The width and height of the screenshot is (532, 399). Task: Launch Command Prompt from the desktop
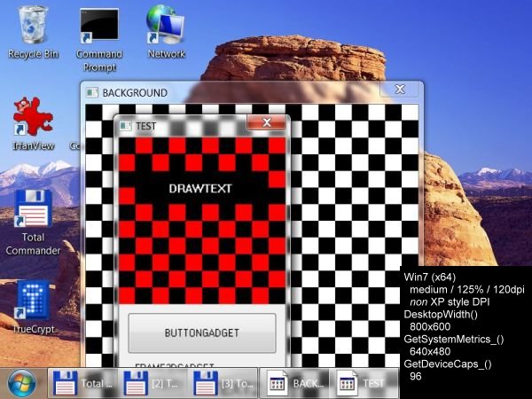point(99,40)
